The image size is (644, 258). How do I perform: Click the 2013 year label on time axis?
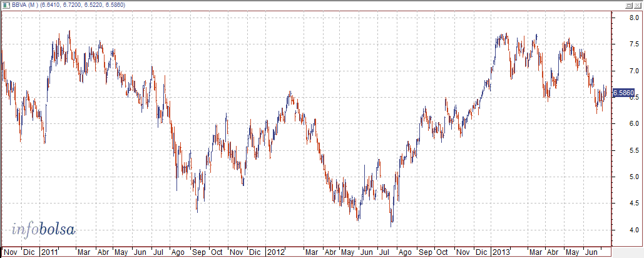pos(501,252)
